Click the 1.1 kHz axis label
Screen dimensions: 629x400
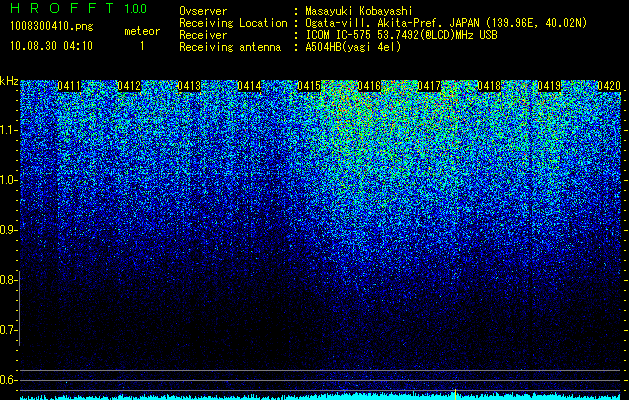(8, 130)
